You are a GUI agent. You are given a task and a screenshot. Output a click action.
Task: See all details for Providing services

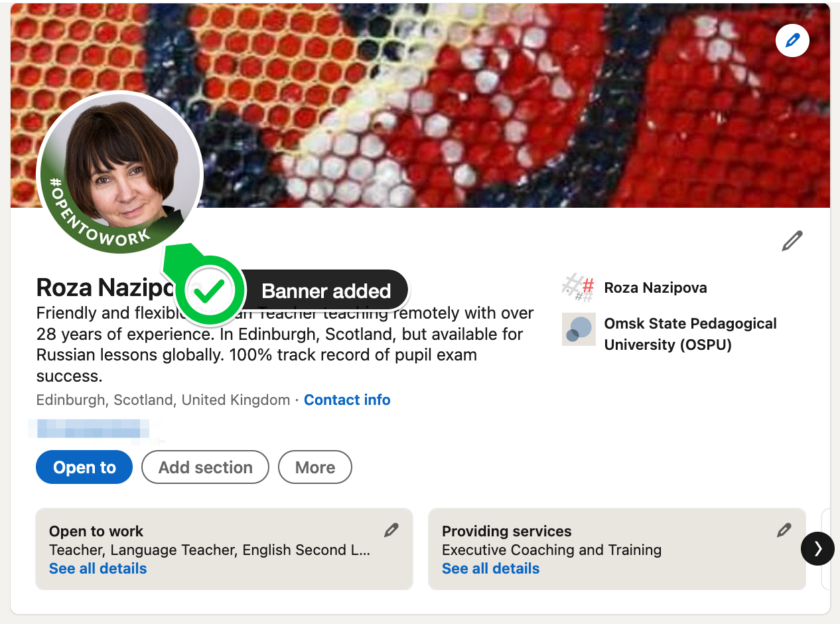tap(491, 568)
